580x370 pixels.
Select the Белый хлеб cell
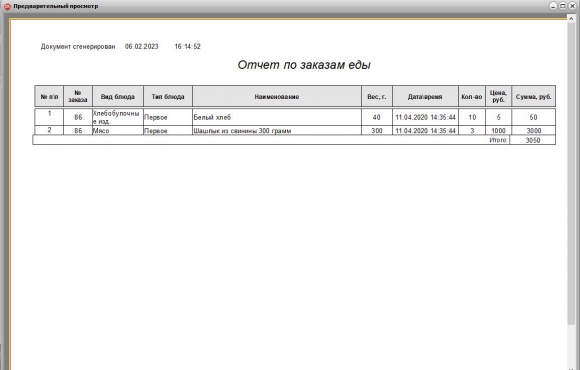pos(277,117)
